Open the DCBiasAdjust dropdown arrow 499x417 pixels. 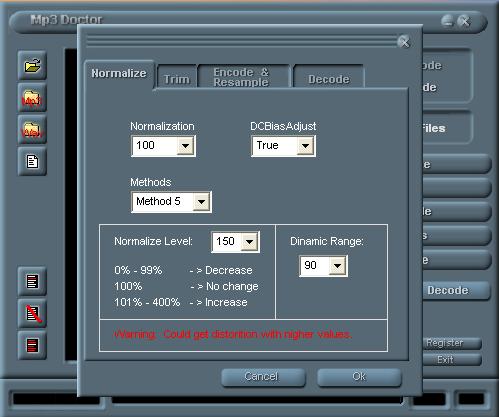[305, 146]
